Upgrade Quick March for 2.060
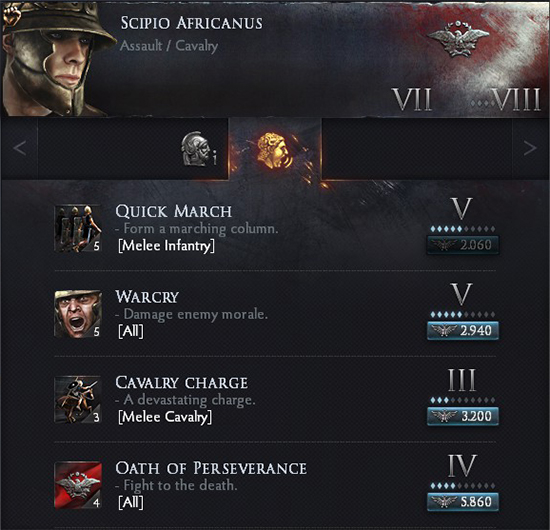550x530 pixels. tap(463, 245)
